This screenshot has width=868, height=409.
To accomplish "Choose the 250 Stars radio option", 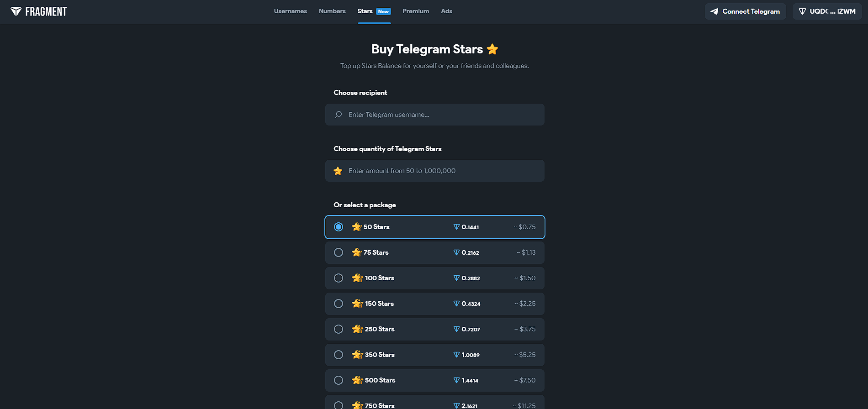I will tap(339, 329).
